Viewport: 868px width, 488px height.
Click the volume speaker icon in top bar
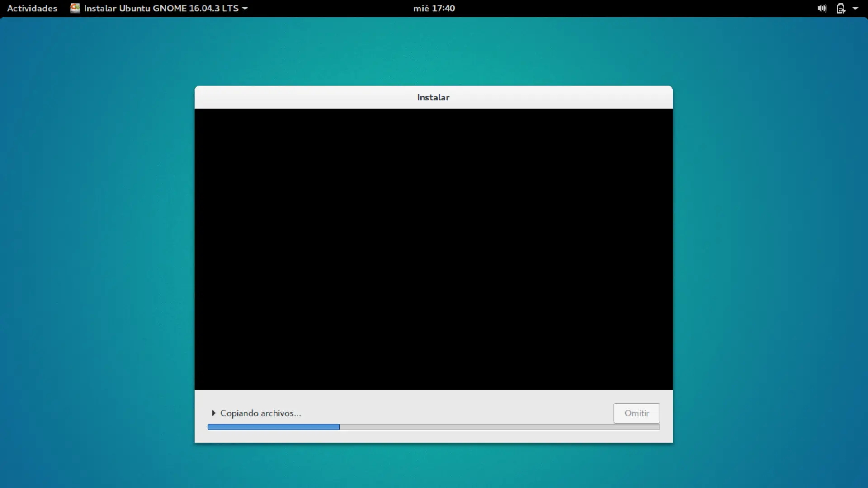(821, 8)
